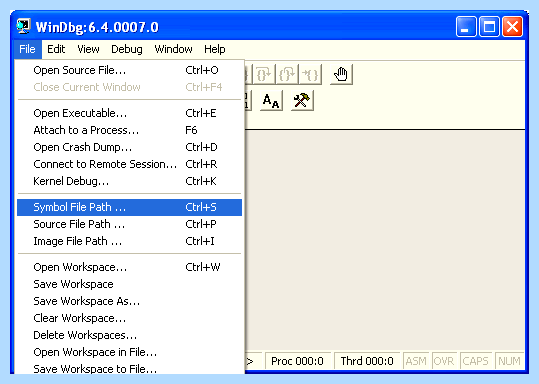Open the View menu
This screenshot has width=539, height=384.
point(88,49)
